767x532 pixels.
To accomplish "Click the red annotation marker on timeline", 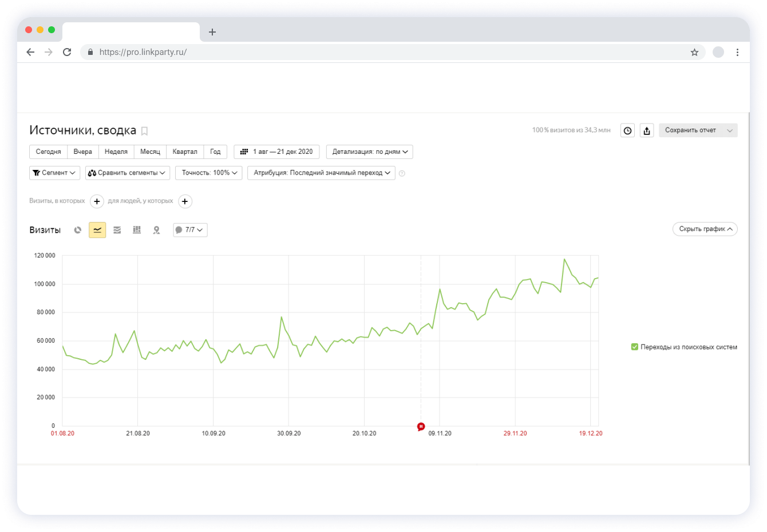I will pyautogui.click(x=421, y=426).
